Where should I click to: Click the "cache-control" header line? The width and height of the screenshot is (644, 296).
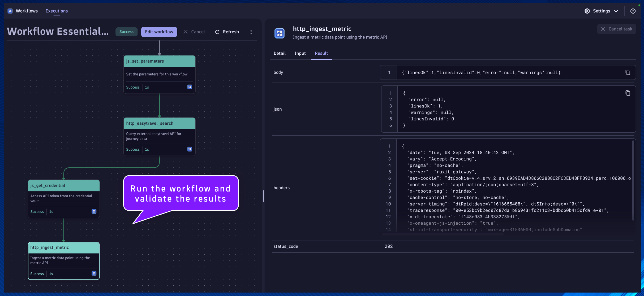coord(458,198)
